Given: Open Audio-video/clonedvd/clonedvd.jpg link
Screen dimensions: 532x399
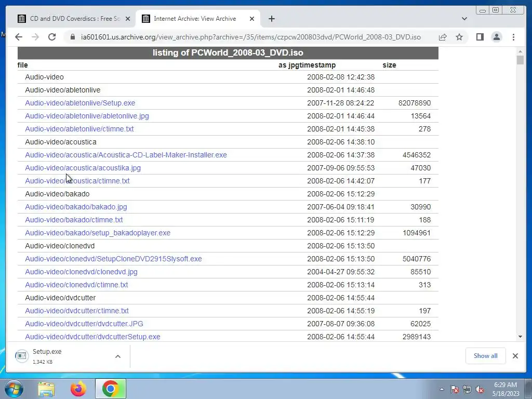Looking at the screenshot, I should tap(82, 272).
